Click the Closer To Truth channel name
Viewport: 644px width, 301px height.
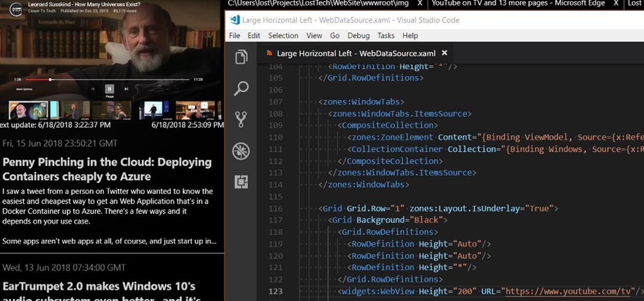(x=42, y=11)
